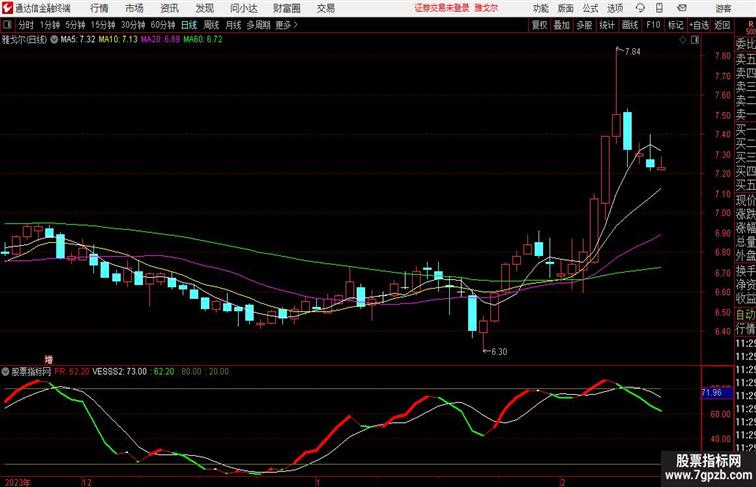756x487 pixels.
Task: Activate the 画线 drawing tool button
Action: [630, 25]
